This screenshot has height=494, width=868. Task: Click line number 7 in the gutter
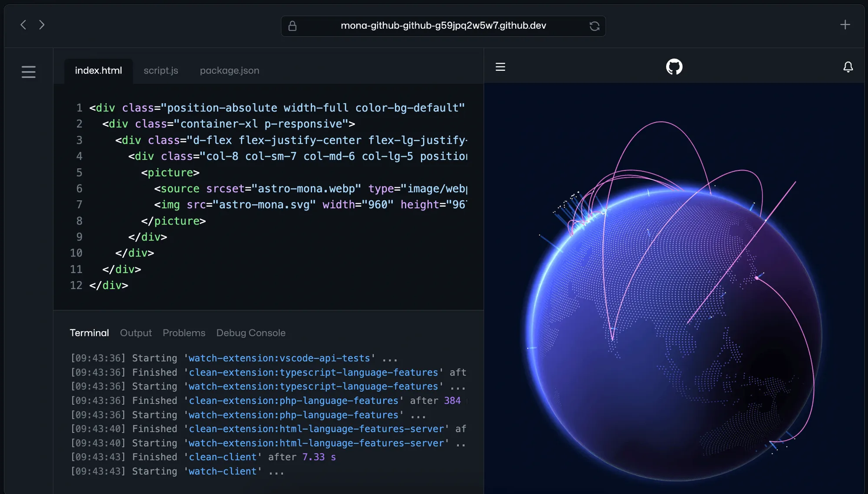[79, 204]
